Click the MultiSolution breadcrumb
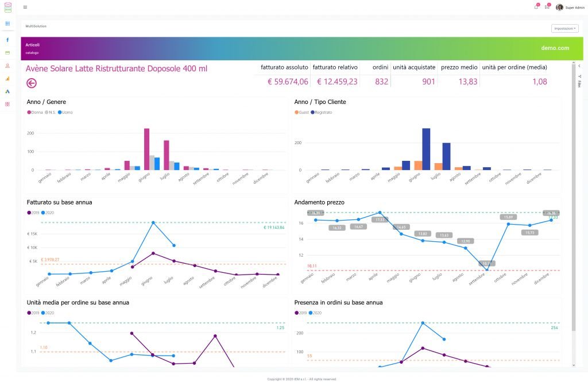The image size is (588, 386). pos(36,26)
